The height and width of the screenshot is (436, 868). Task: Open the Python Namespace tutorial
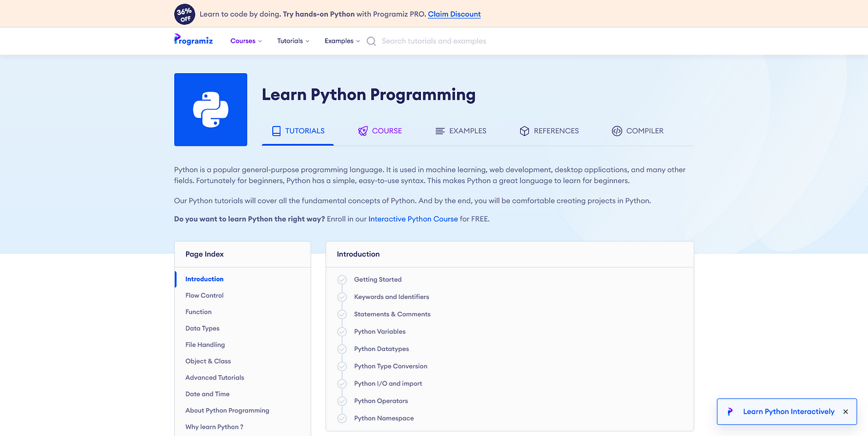(x=384, y=419)
